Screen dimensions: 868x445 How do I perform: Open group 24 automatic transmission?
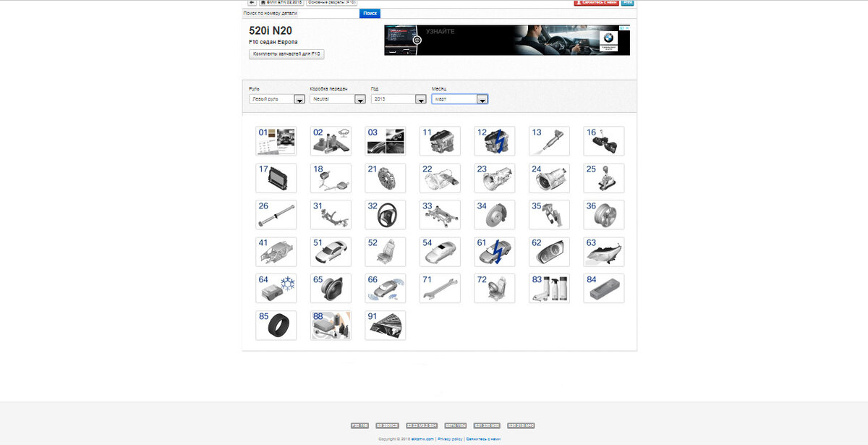(549, 178)
